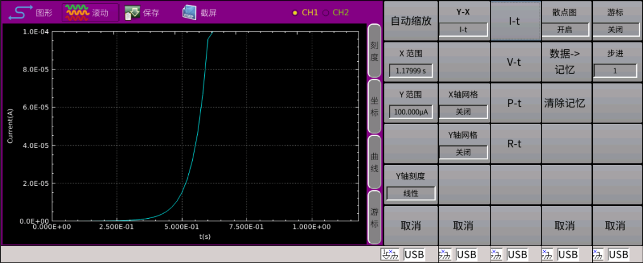Click the third USB status icon
644x263 pixels.
point(496,254)
